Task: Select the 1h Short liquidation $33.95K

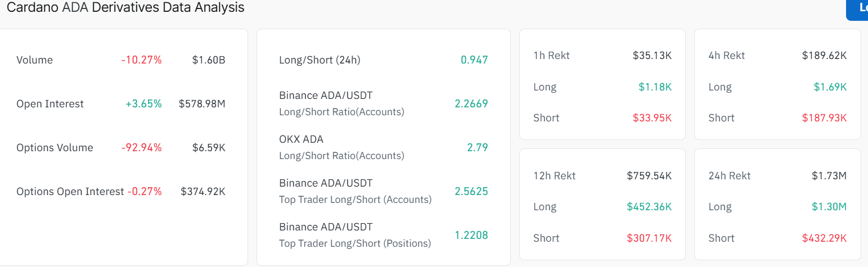Action: click(649, 118)
